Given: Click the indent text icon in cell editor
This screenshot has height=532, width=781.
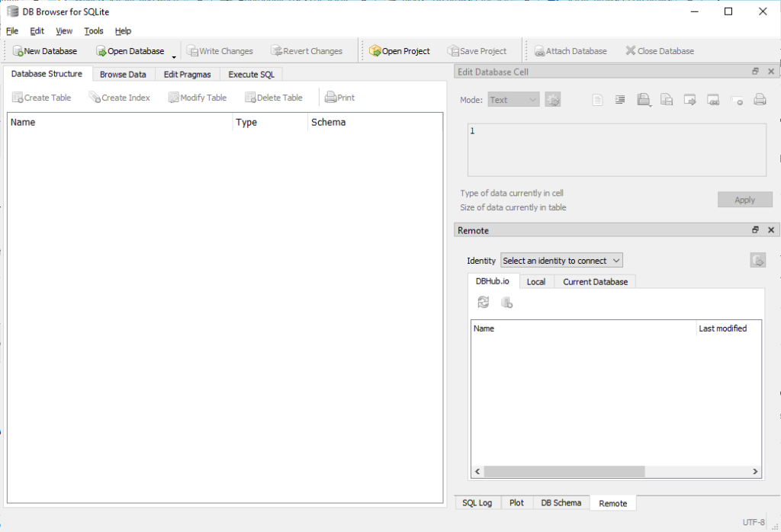Looking at the screenshot, I should coord(620,100).
